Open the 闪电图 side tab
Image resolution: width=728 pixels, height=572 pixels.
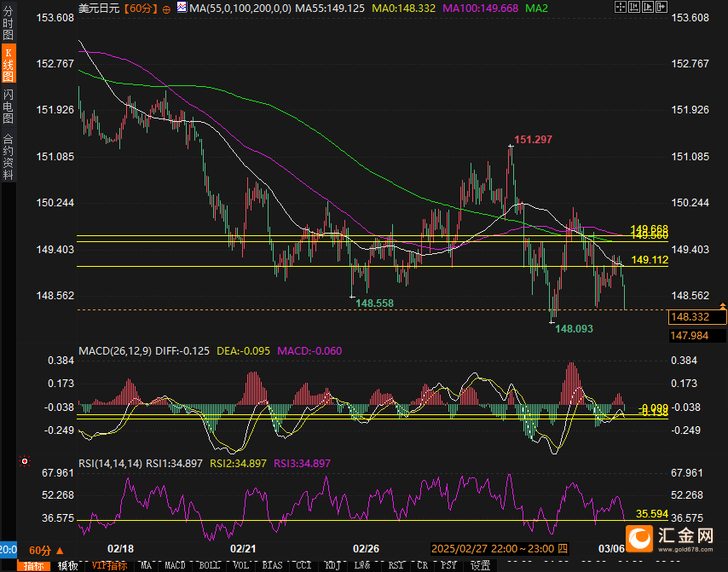pos(9,106)
